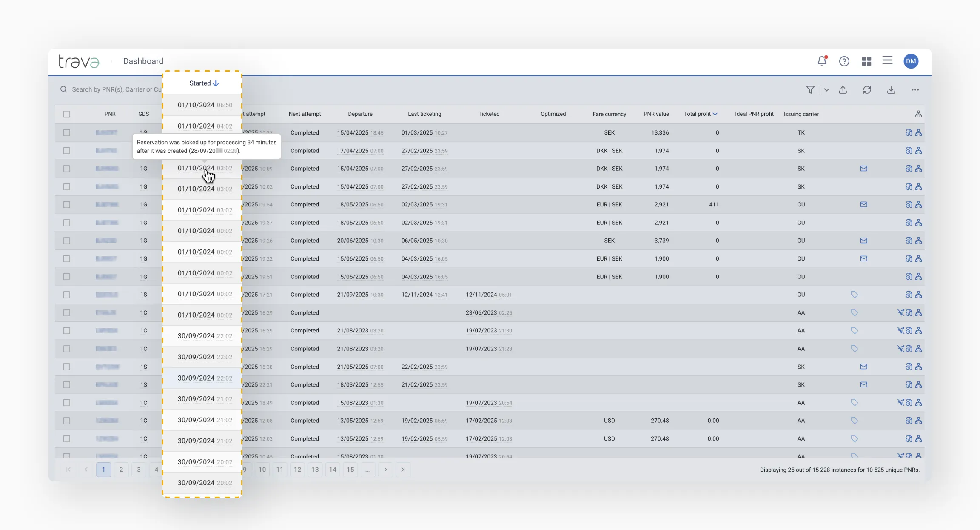The image size is (980, 530).
Task: Jump to page 15
Action: [x=350, y=470]
